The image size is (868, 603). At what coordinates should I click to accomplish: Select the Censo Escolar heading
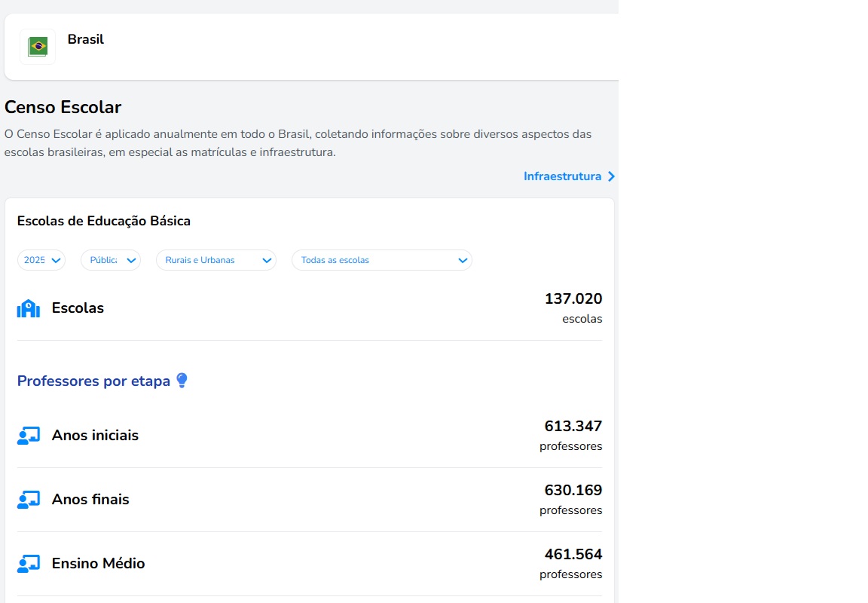click(x=63, y=107)
